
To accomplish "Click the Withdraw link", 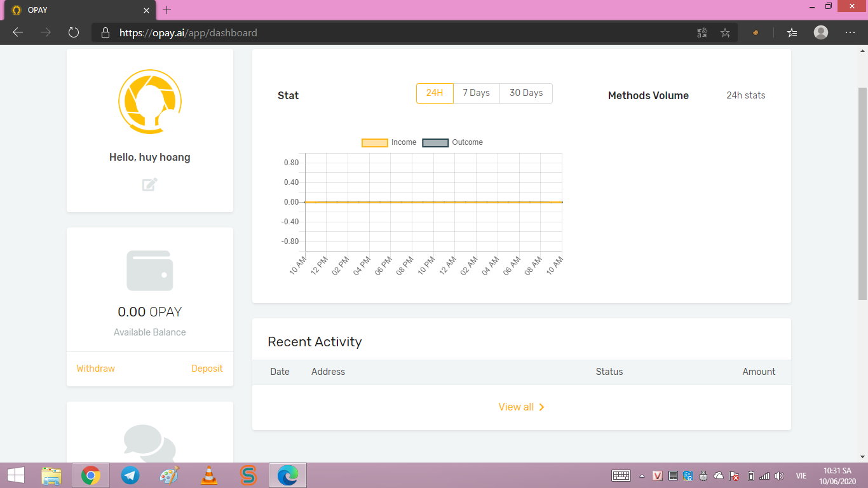I will point(96,369).
